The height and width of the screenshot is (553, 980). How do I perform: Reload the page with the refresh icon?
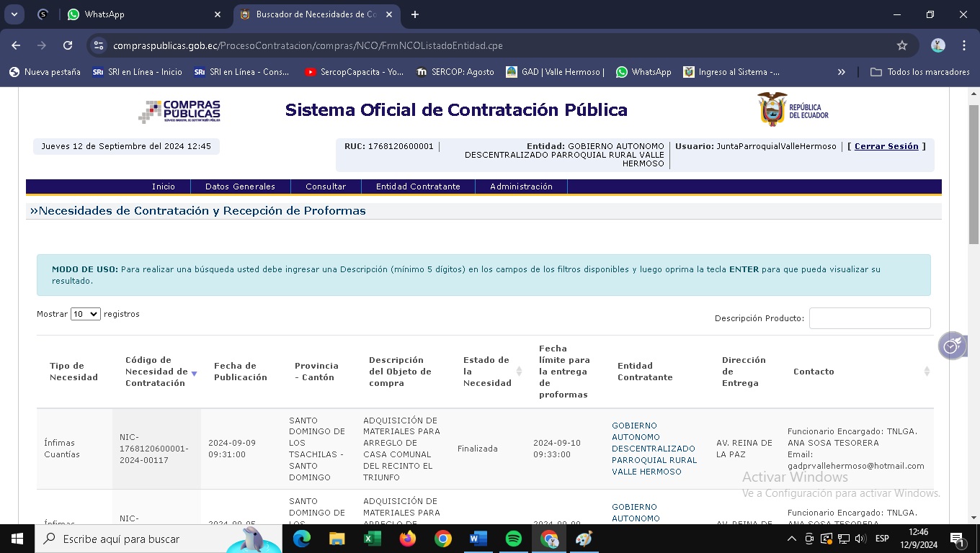click(68, 45)
